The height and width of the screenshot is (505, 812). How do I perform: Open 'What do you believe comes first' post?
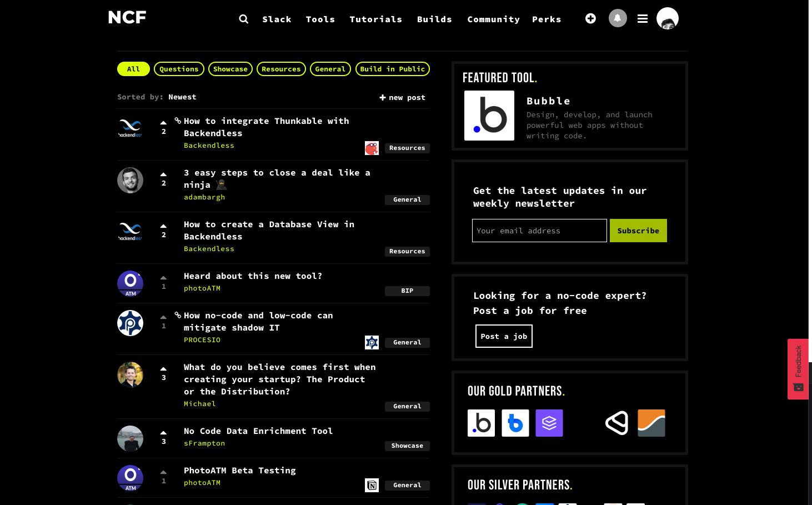point(280,379)
